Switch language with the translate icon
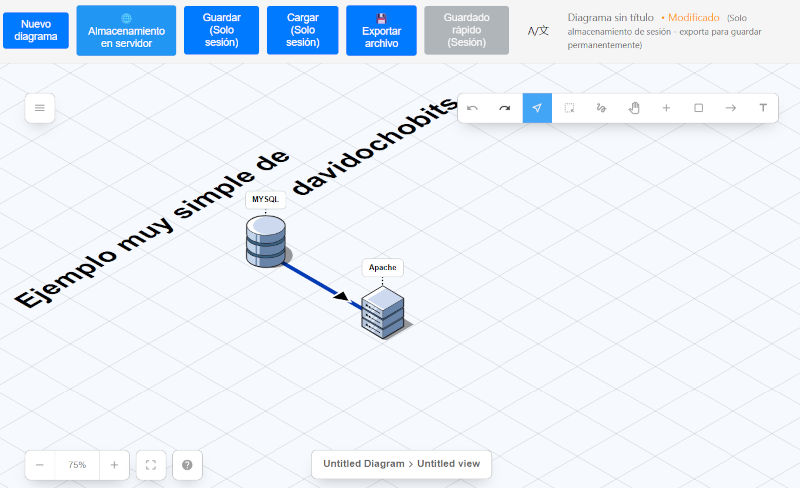The image size is (800, 488). click(538, 31)
